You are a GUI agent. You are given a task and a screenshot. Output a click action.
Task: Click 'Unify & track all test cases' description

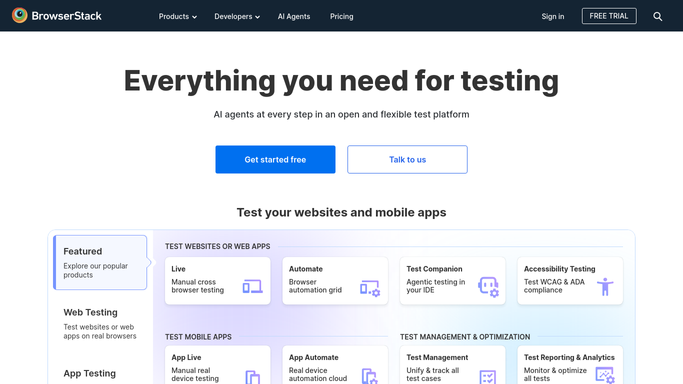433,374
